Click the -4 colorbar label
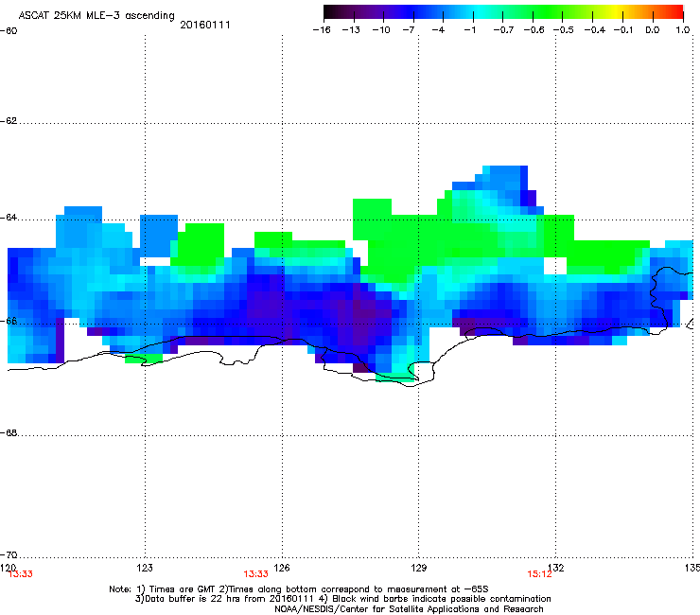This screenshot has width=700, height=615. pos(438,30)
